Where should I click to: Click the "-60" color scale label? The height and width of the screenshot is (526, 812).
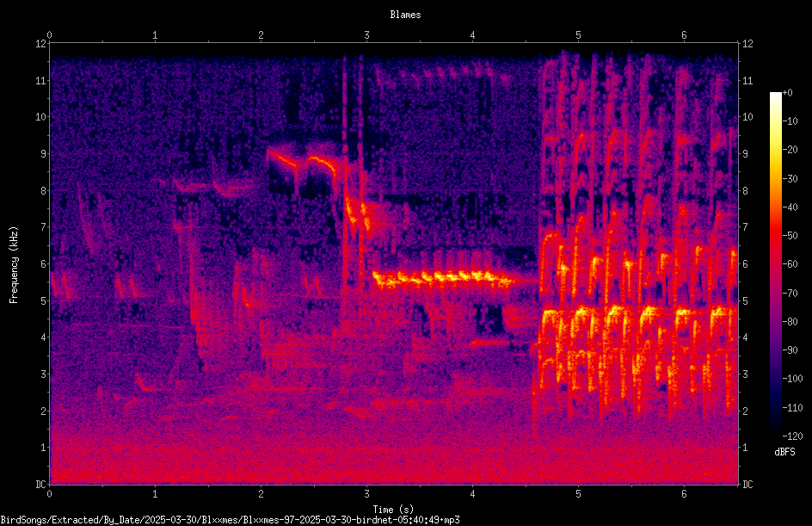pos(790,264)
